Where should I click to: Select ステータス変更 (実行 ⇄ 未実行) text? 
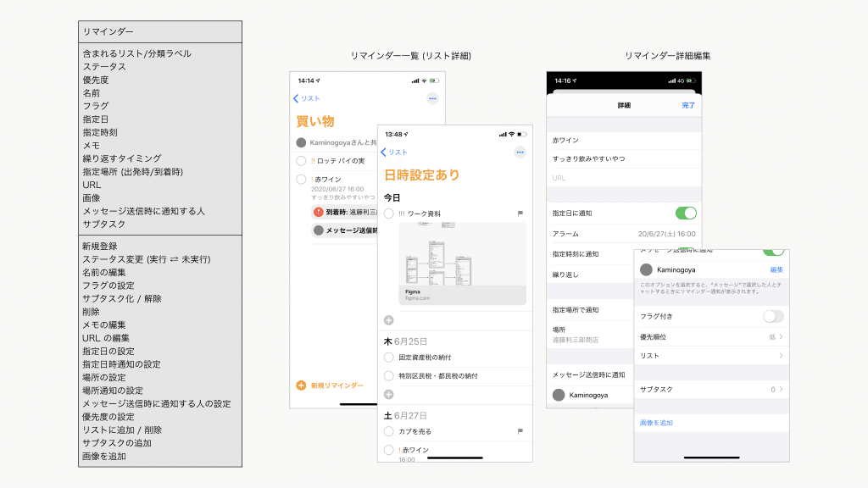pyautogui.click(x=146, y=259)
